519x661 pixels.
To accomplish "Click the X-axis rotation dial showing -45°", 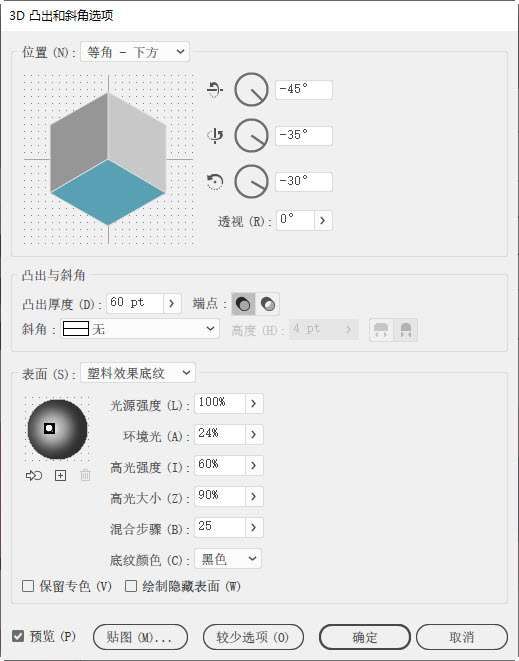I will [x=251, y=89].
